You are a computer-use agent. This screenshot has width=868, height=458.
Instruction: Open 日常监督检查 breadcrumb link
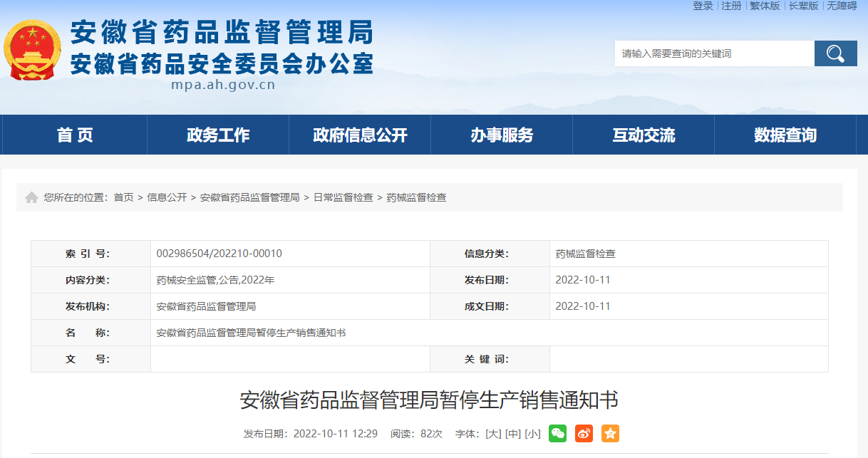pos(343,197)
